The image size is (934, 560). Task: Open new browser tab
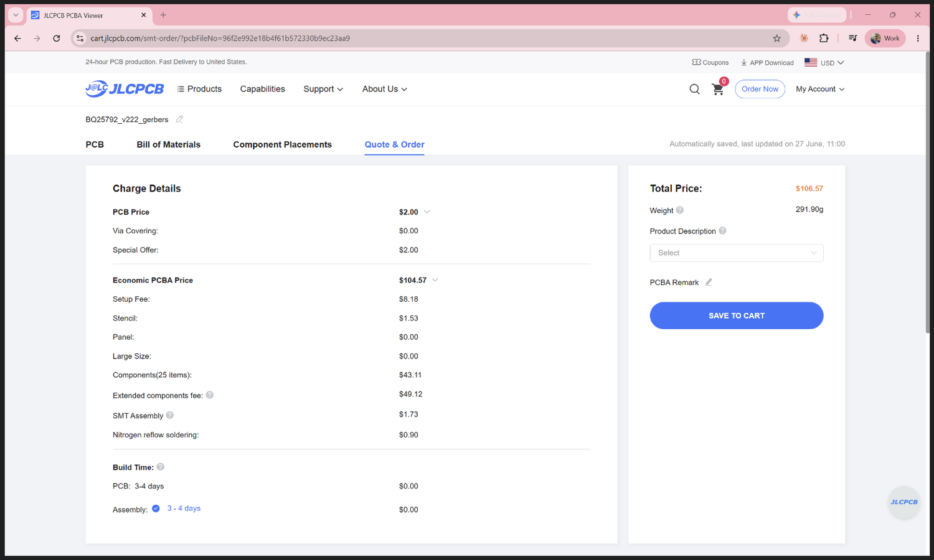163,15
